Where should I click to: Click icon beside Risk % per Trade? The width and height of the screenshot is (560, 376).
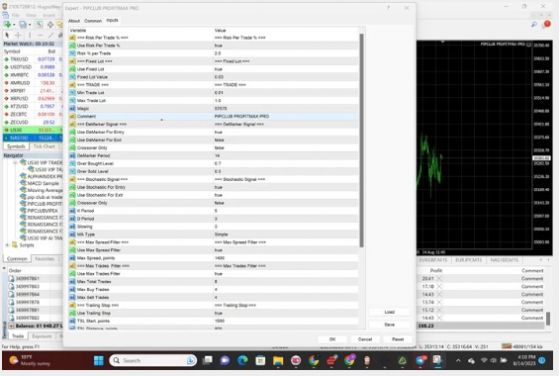72,53
